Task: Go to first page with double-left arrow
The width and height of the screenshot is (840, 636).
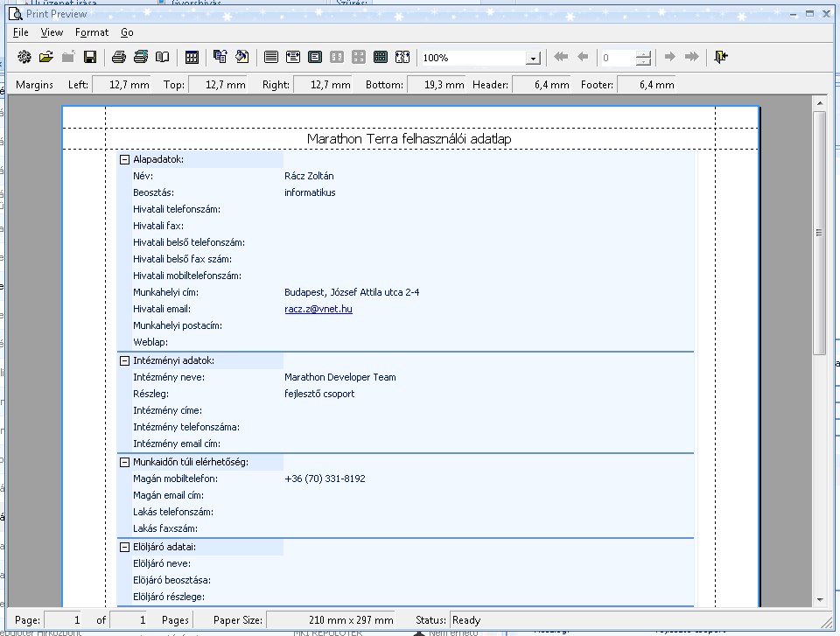Action: click(561, 57)
